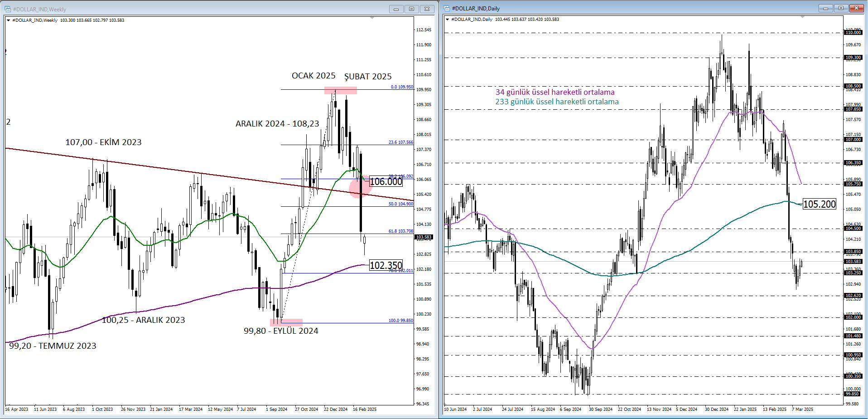Close the #DOLLAR_IND,Daily chart window
The width and height of the screenshot is (868, 419).
[857, 8]
